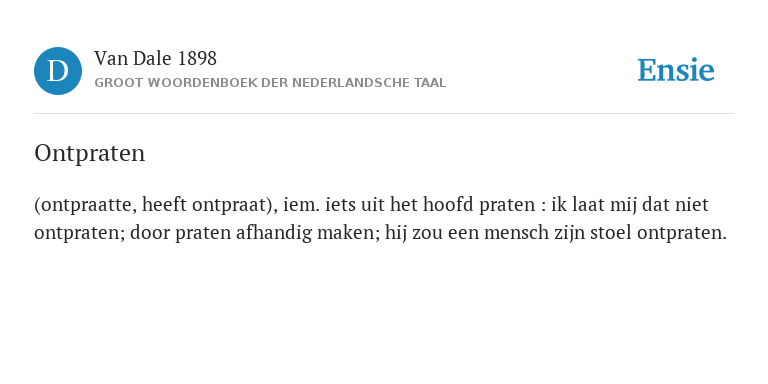Click the word "WOORDENBOEK" in the subtitle
This screenshot has width=768, height=384.
coord(203,83)
